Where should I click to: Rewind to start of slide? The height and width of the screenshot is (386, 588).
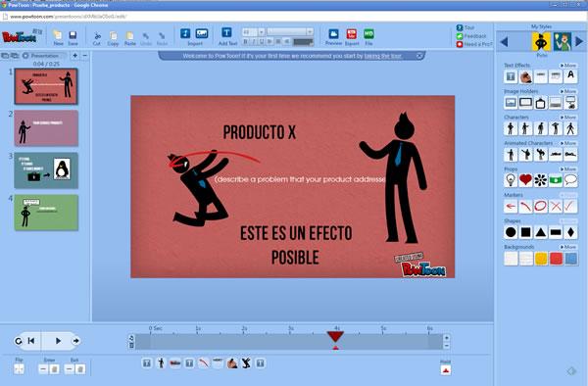pyautogui.click(x=31, y=341)
